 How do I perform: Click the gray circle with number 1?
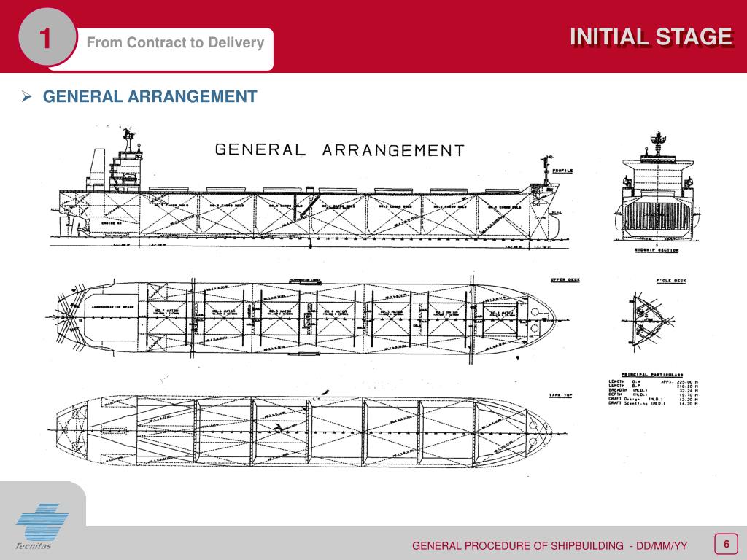46,36
